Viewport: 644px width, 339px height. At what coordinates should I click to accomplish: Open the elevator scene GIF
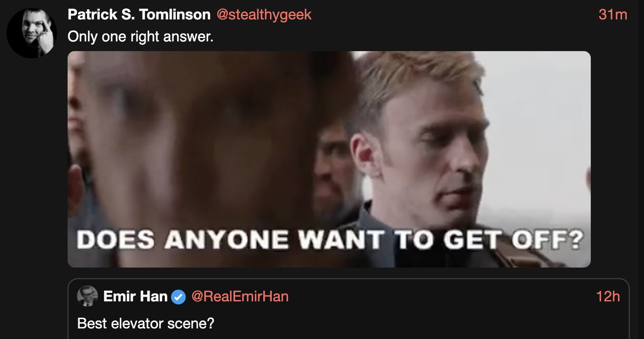[x=329, y=159]
